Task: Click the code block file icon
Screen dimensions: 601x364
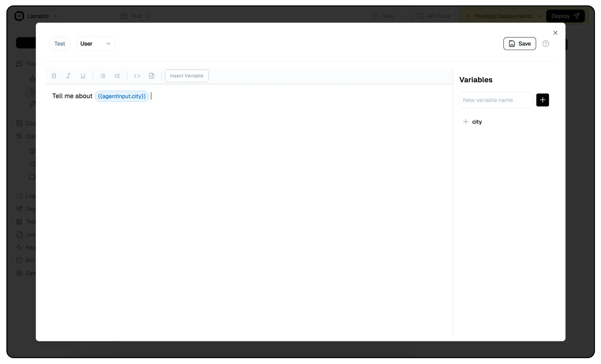Action: (151, 76)
